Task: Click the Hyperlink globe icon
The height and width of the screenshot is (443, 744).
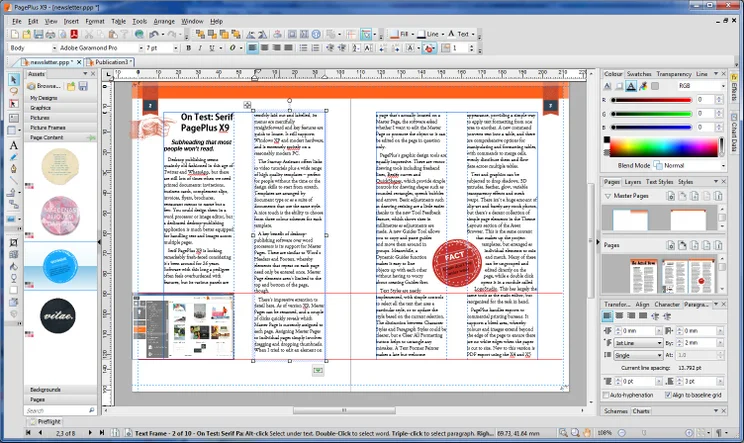Action: coord(139,34)
